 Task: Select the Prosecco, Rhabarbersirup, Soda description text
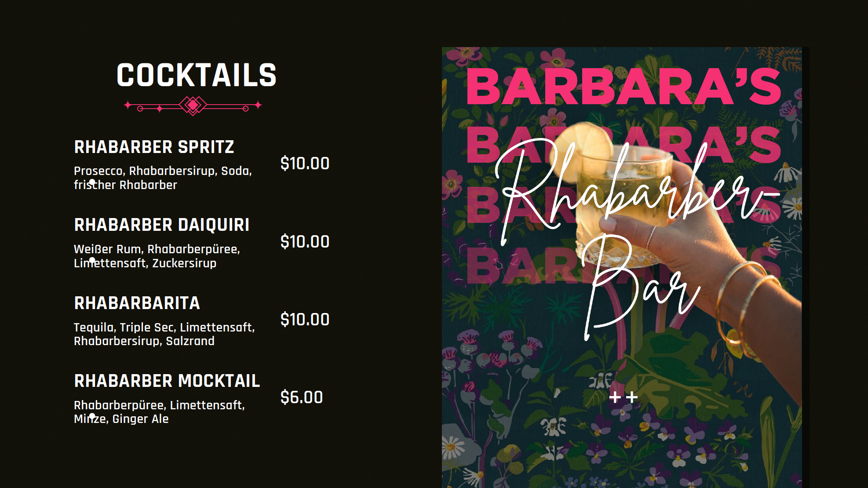(163, 178)
